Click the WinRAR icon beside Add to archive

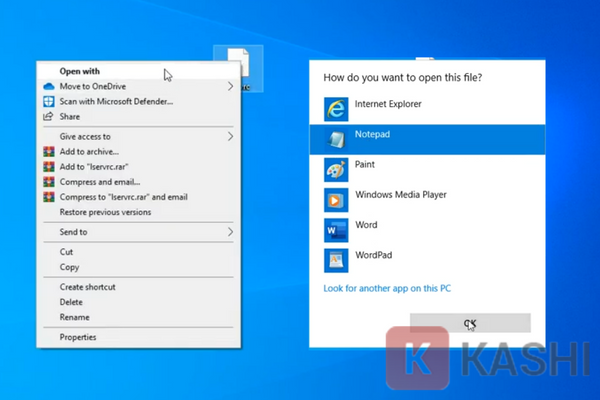pyautogui.click(x=47, y=152)
